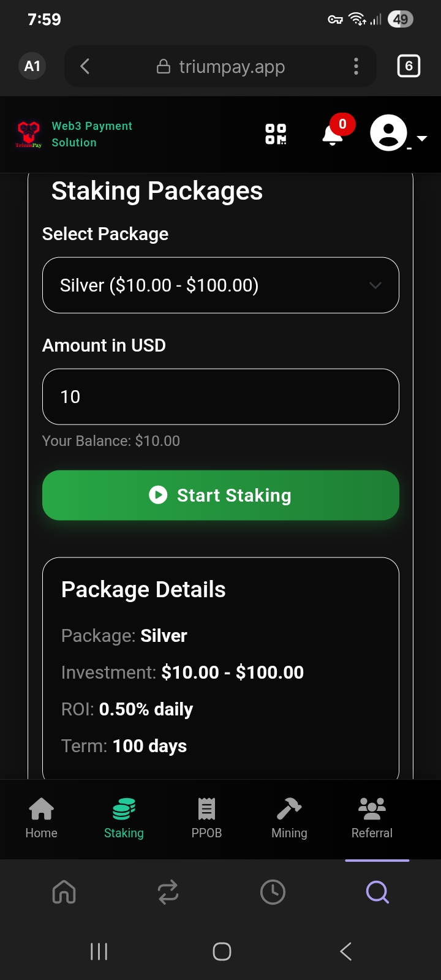The image size is (441, 980).
Task: Switch to the Staking tab
Action: point(124,818)
